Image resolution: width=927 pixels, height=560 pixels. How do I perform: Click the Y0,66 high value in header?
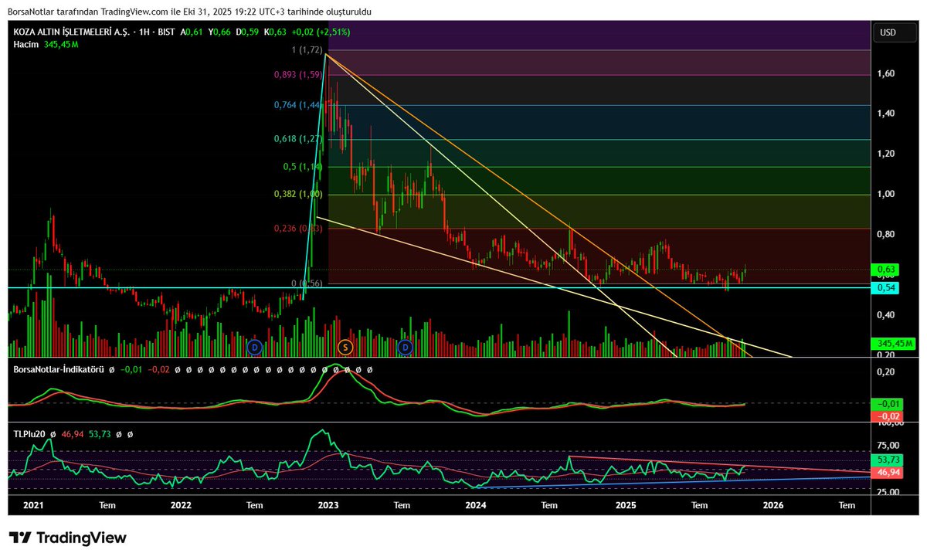[221, 32]
